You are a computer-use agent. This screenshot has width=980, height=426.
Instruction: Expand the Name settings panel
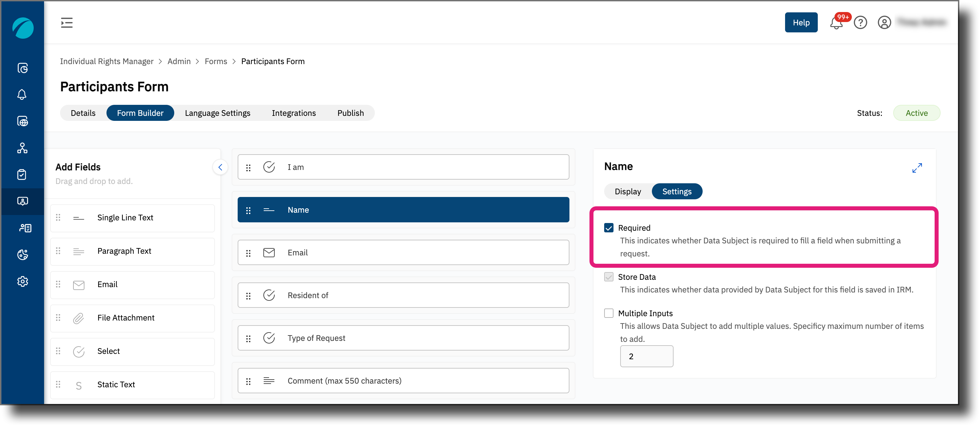[917, 168]
